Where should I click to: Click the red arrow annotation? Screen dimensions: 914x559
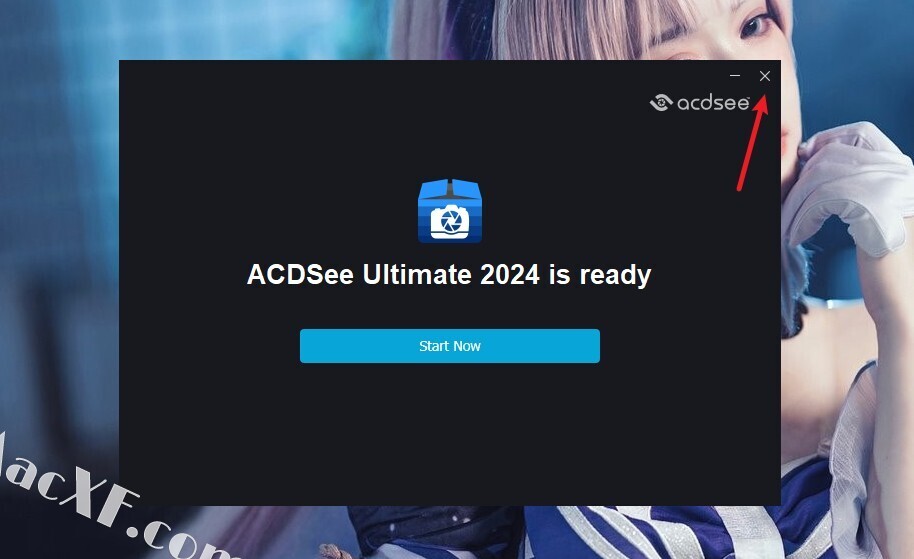click(x=753, y=143)
